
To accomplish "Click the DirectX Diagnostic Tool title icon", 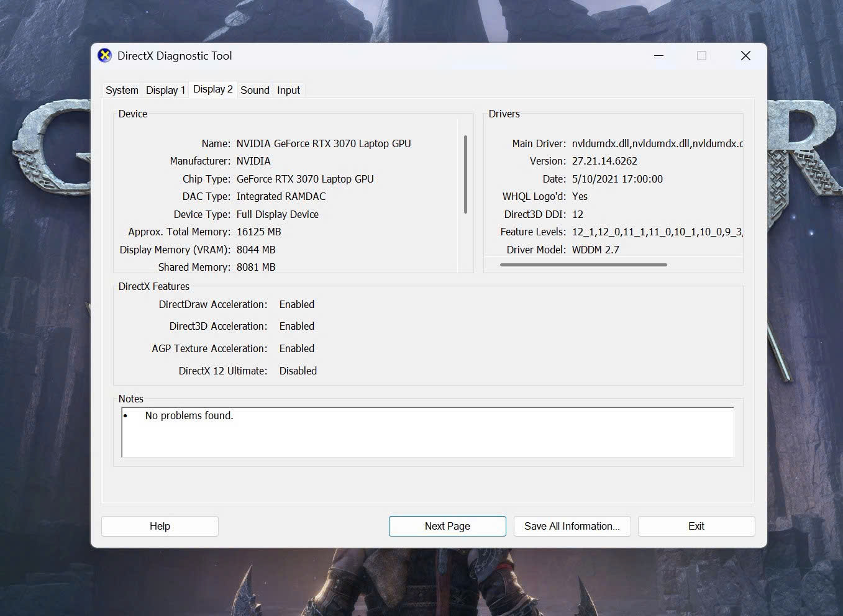I will [x=105, y=55].
